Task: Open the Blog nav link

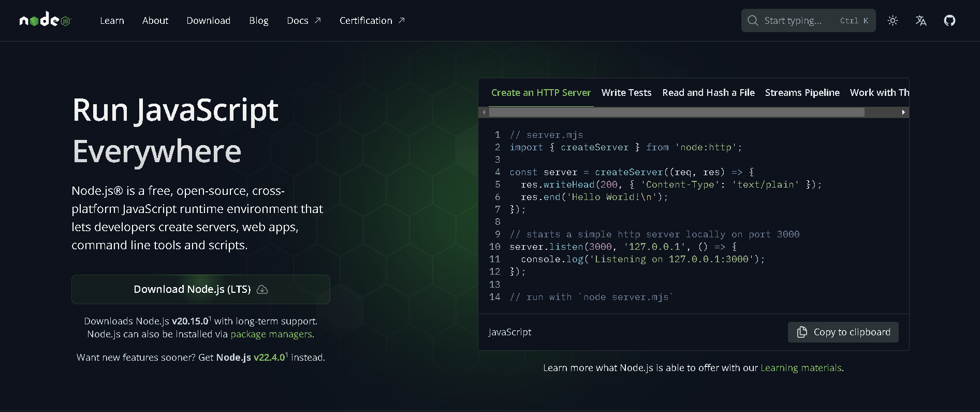Action: click(x=258, y=21)
